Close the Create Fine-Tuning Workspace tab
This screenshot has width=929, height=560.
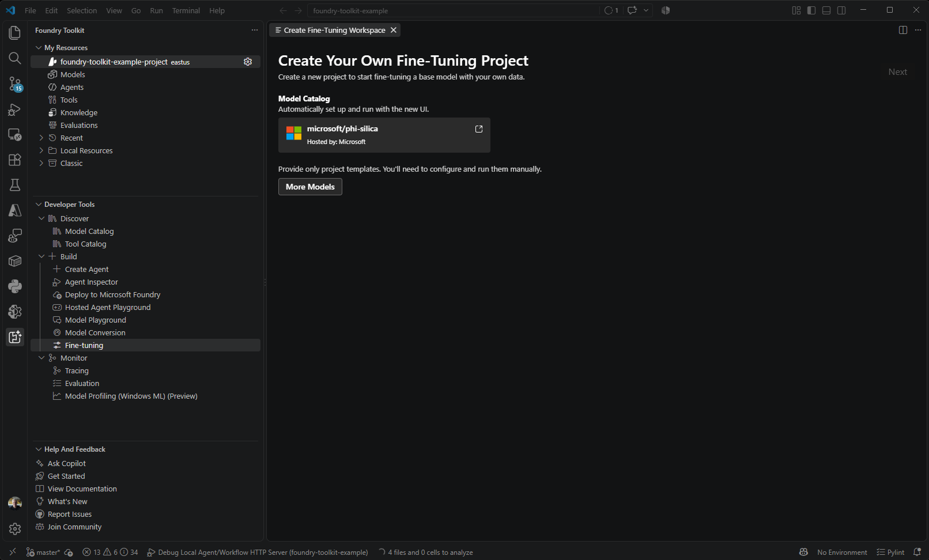(x=394, y=30)
